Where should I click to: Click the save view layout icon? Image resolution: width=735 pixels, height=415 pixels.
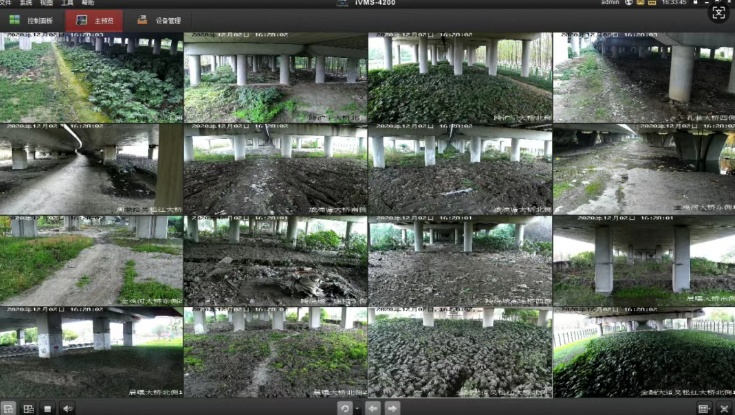pos(28,408)
